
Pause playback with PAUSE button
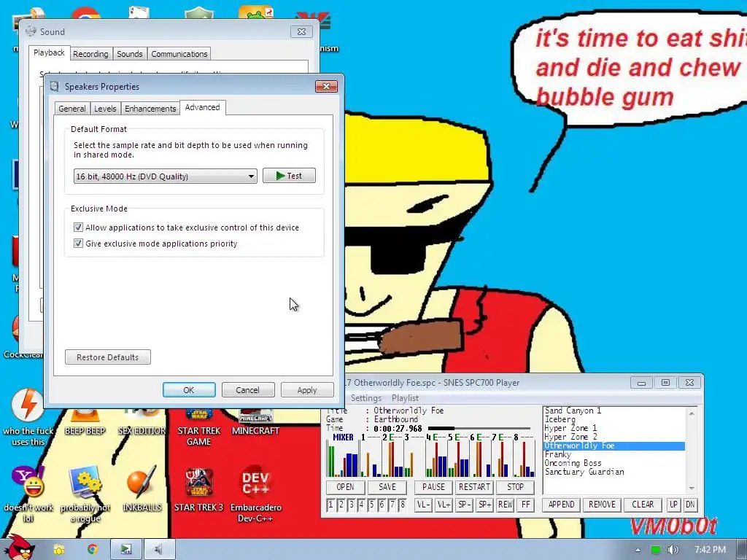click(x=433, y=487)
